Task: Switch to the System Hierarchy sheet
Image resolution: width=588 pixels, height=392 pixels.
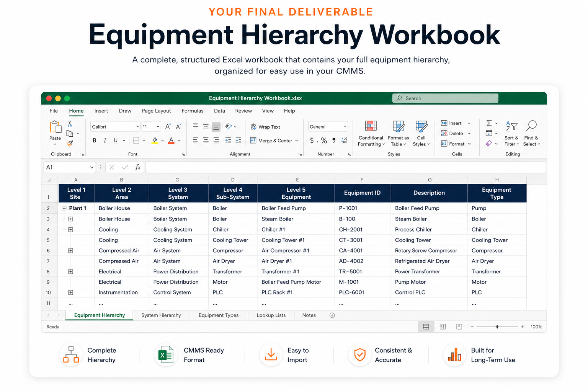Action: (x=161, y=315)
